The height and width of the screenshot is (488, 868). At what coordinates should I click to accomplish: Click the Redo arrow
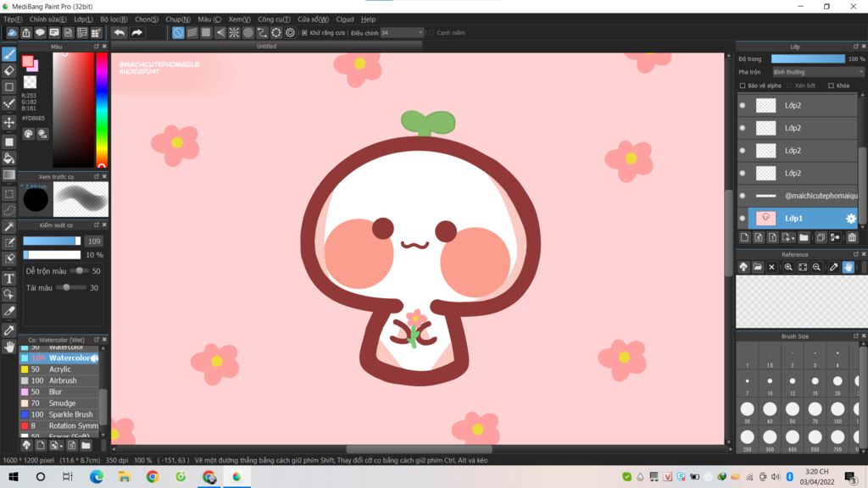click(x=136, y=33)
